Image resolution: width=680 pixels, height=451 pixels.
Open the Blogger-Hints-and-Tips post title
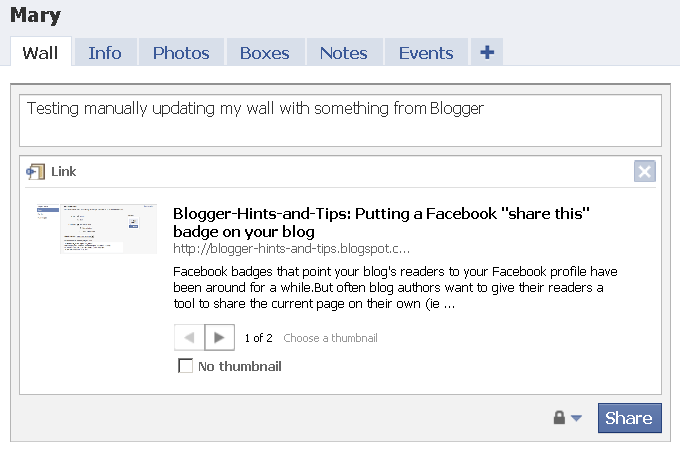coord(381,222)
